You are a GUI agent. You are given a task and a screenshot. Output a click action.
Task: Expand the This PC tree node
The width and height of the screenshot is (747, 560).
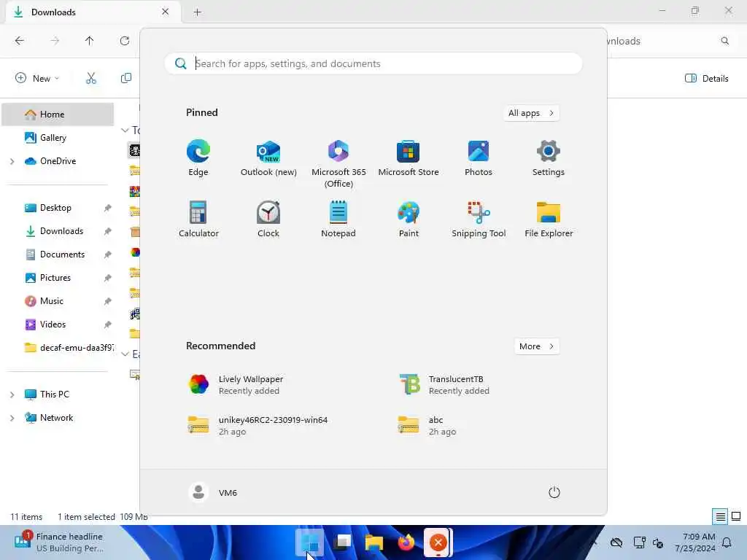[12, 394]
